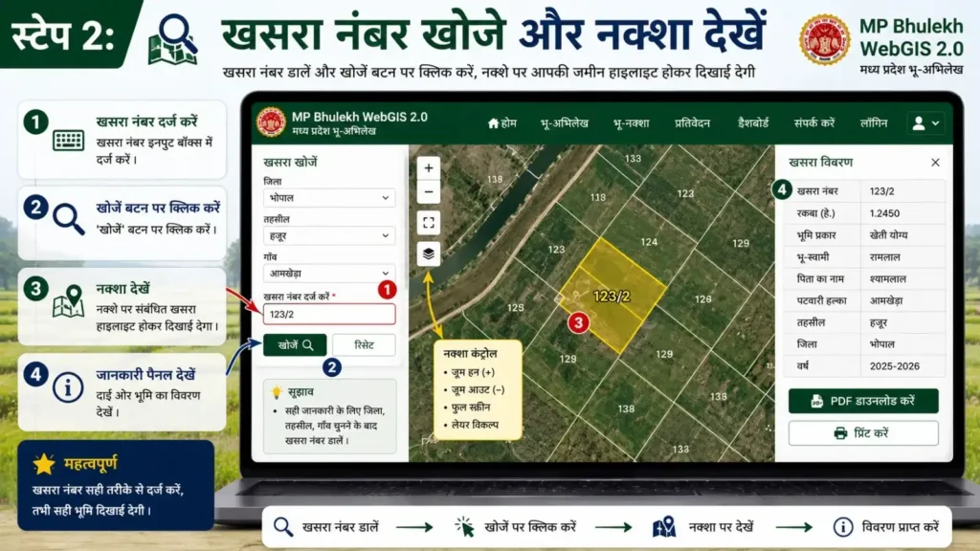Open the map layers options
980x551 pixels.
click(x=429, y=253)
